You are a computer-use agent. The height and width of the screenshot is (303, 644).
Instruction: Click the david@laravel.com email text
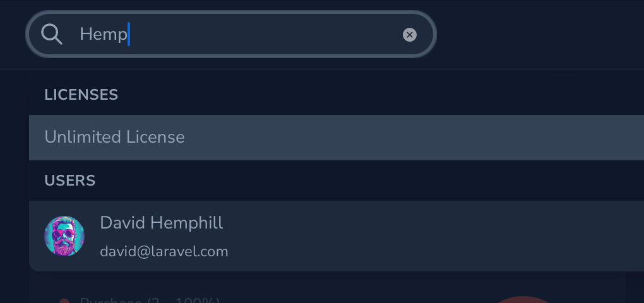tap(164, 251)
